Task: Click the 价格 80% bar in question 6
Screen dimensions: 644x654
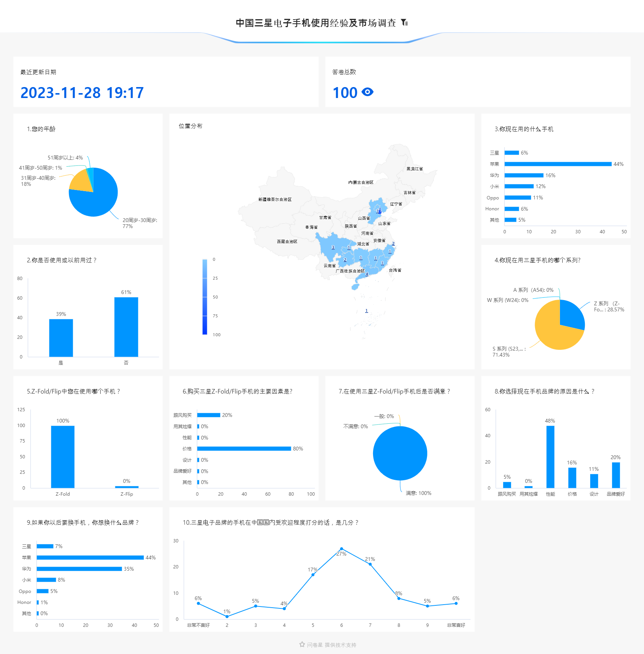Action: 244,449
